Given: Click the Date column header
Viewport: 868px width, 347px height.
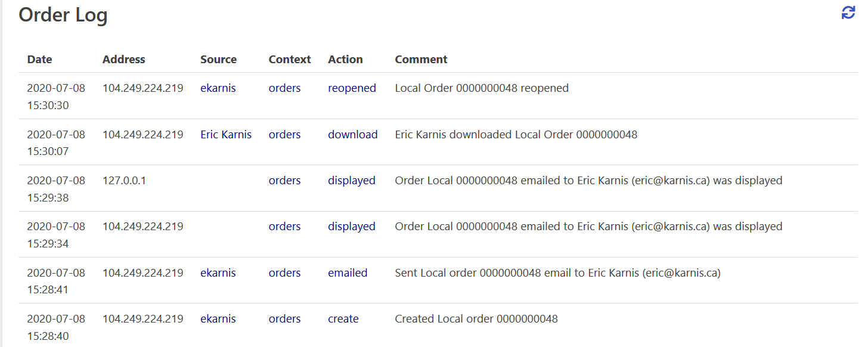Looking at the screenshot, I should (39, 59).
